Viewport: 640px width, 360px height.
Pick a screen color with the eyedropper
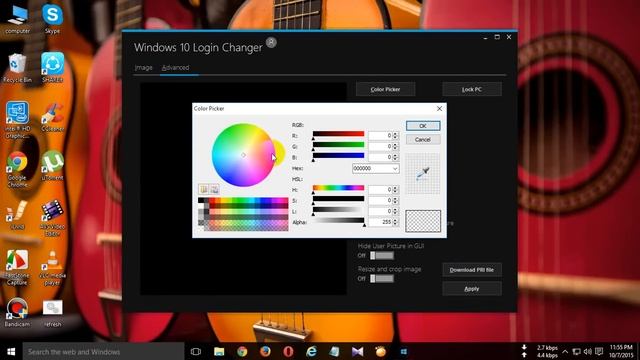point(422,174)
